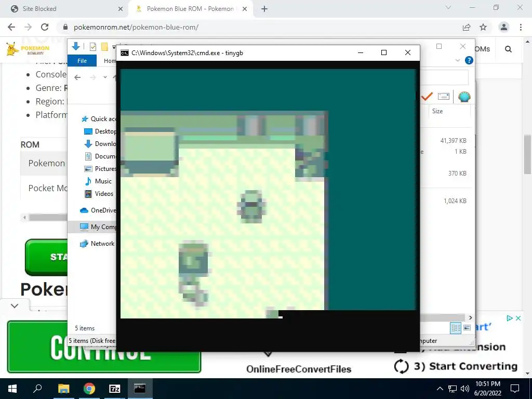Open the cmd.exe tinygb window system icon
The width and height of the screenshot is (532, 399).
pyautogui.click(x=125, y=53)
